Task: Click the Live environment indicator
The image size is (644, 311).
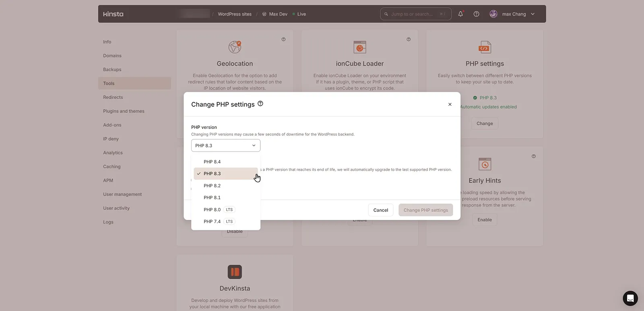Action: pyautogui.click(x=299, y=14)
